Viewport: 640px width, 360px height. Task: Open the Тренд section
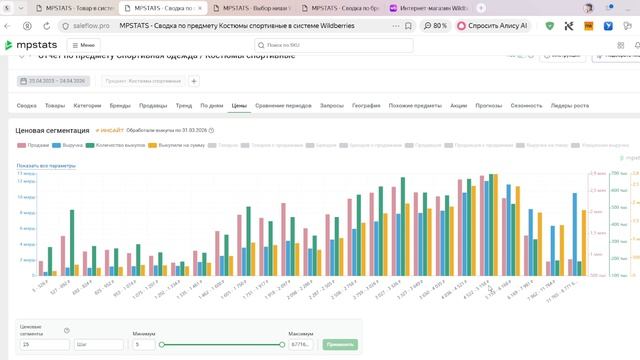184,105
